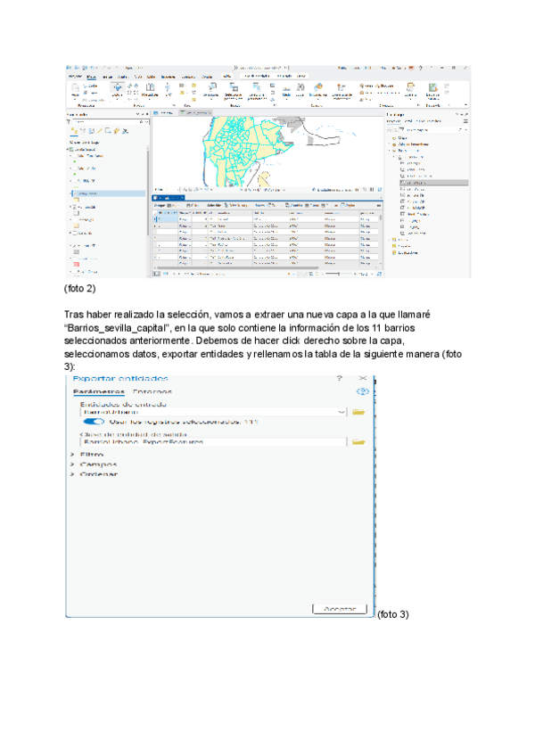
Task: Click the blue help icon in Exportar entidades
Action: tap(362, 391)
